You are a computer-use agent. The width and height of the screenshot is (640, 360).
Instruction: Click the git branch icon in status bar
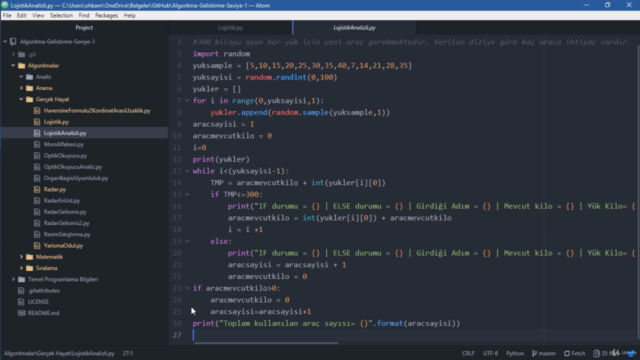click(x=534, y=353)
